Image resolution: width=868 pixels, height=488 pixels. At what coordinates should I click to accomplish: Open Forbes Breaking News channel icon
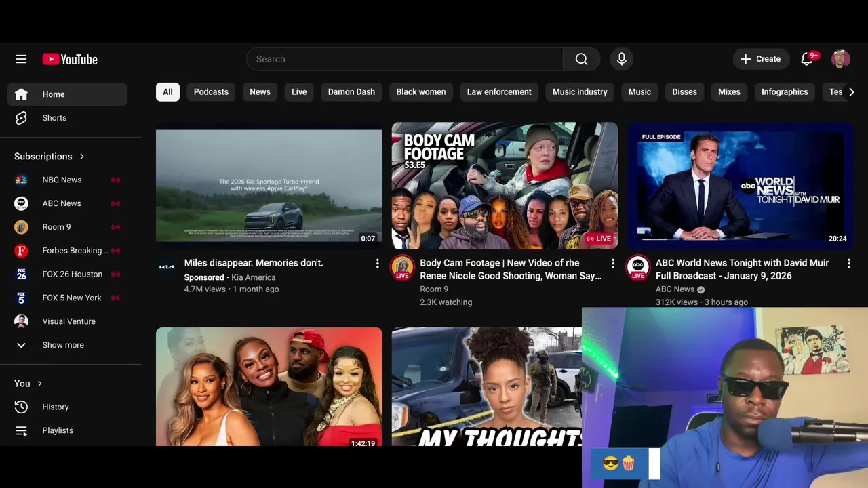[x=21, y=251]
